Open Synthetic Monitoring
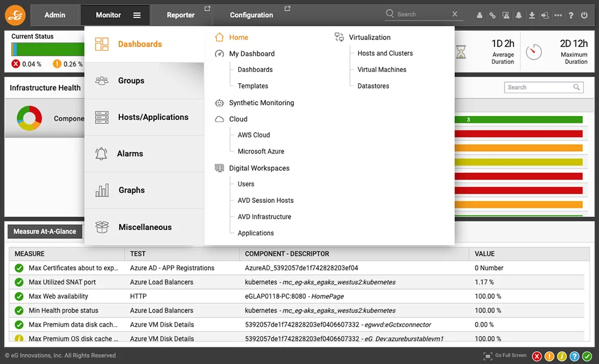The width and height of the screenshot is (599, 364). pyautogui.click(x=261, y=103)
